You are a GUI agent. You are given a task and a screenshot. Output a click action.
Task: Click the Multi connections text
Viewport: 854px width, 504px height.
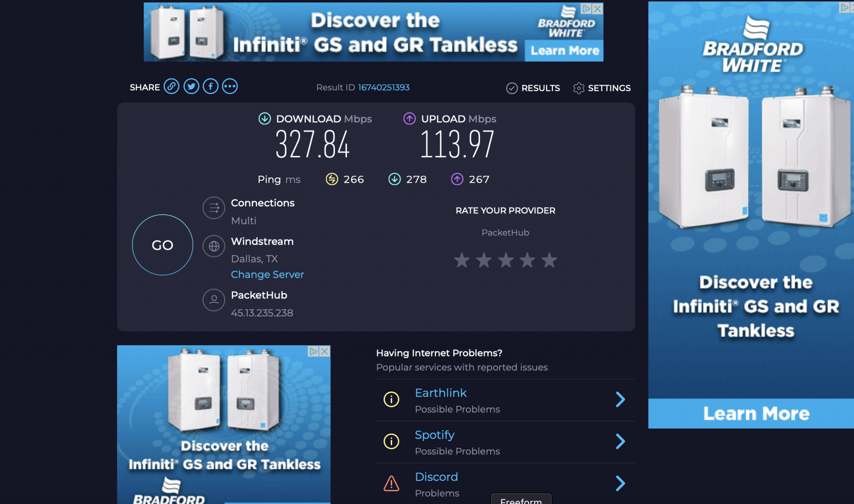244,221
